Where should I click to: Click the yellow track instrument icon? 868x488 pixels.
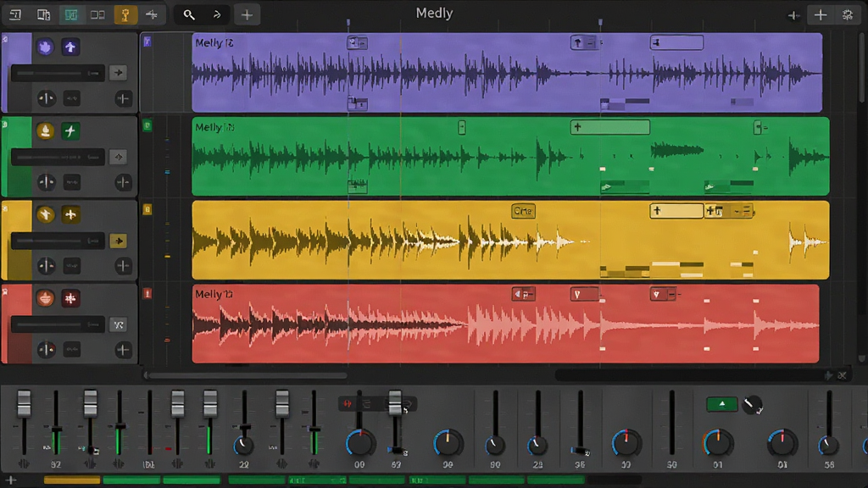pos(46,214)
